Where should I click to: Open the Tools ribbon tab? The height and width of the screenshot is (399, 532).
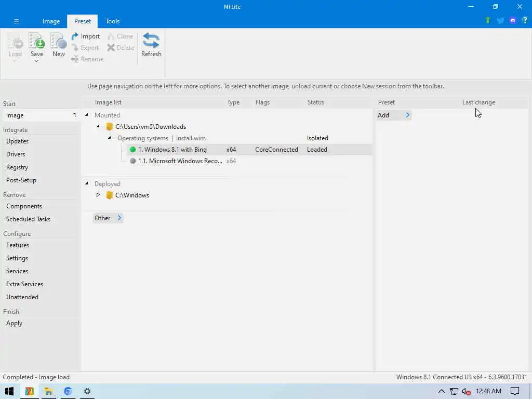pyautogui.click(x=112, y=21)
